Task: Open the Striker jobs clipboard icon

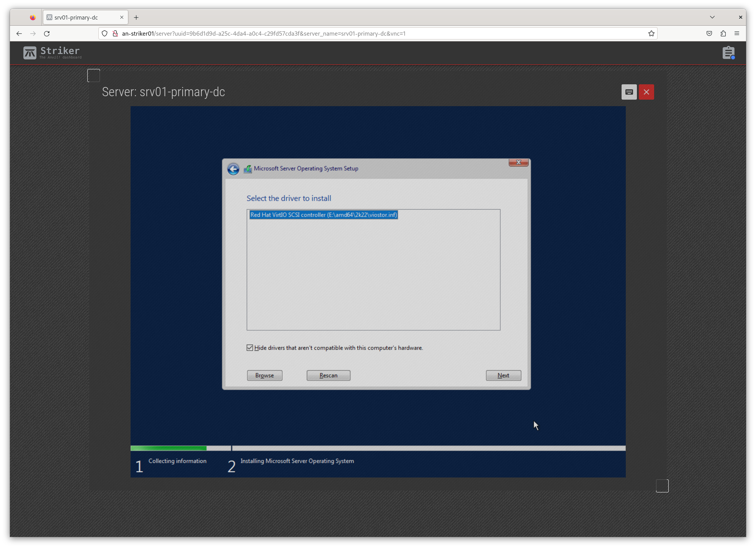Action: (728, 53)
